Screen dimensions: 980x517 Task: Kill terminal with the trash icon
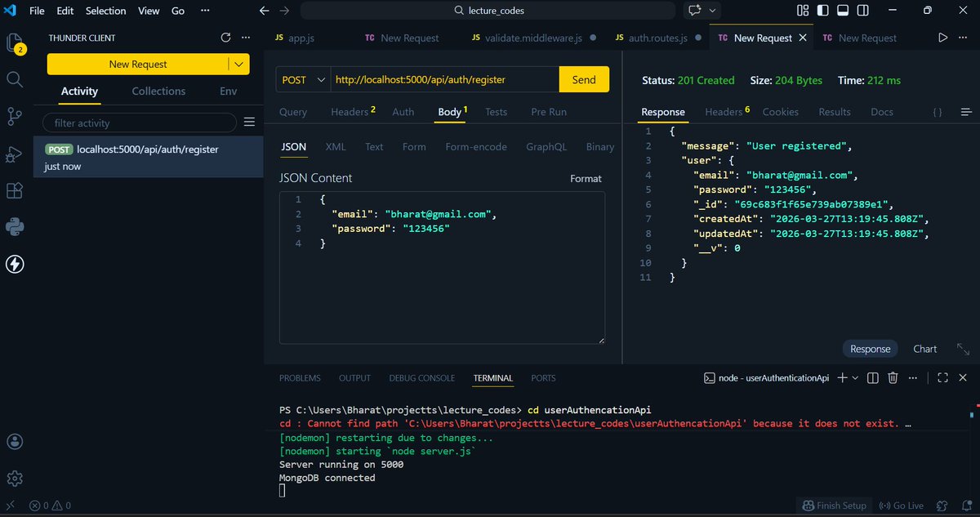(x=893, y=377)
